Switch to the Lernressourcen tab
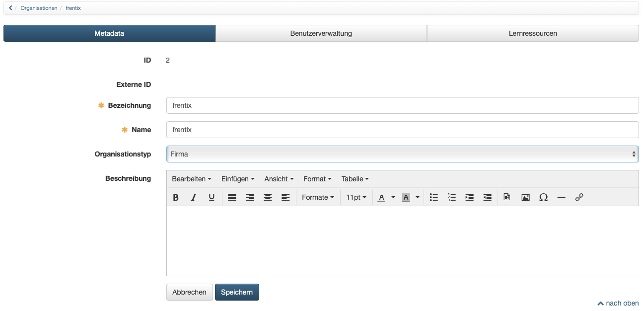 533,33
